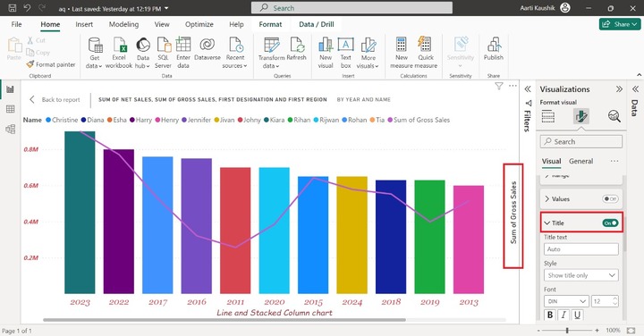This screenshot has width=644, height=336.
Task: Click Enter data icon
Action: pyautogui.click(x=183, y=53)
